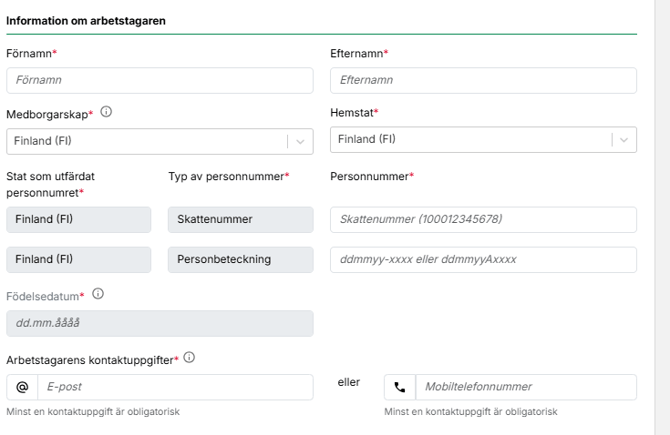Click the ddmmyy-xxxx personbeteckning input
The height and width of the screenshot is (435, 670).
(483, 260)
